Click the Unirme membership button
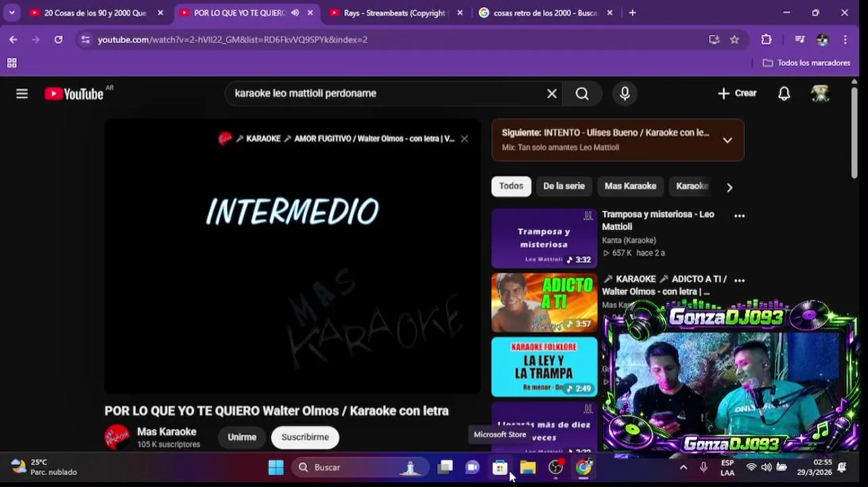 pos(242,437)
